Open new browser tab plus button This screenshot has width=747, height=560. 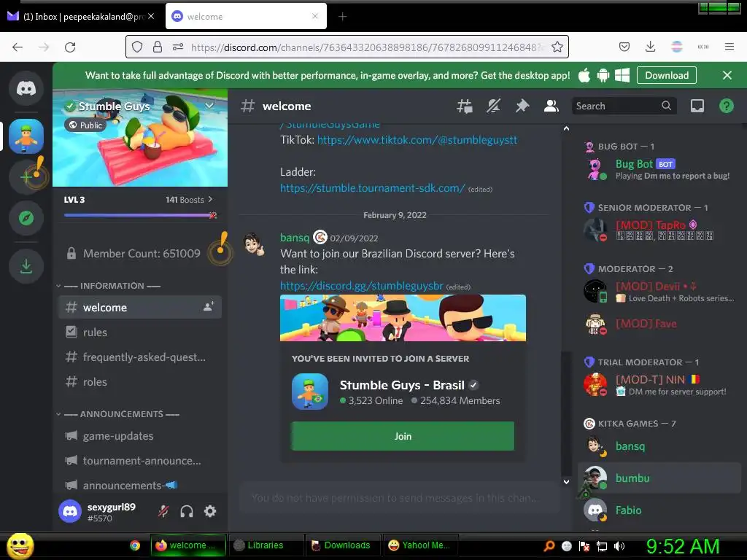coord(343,17)
